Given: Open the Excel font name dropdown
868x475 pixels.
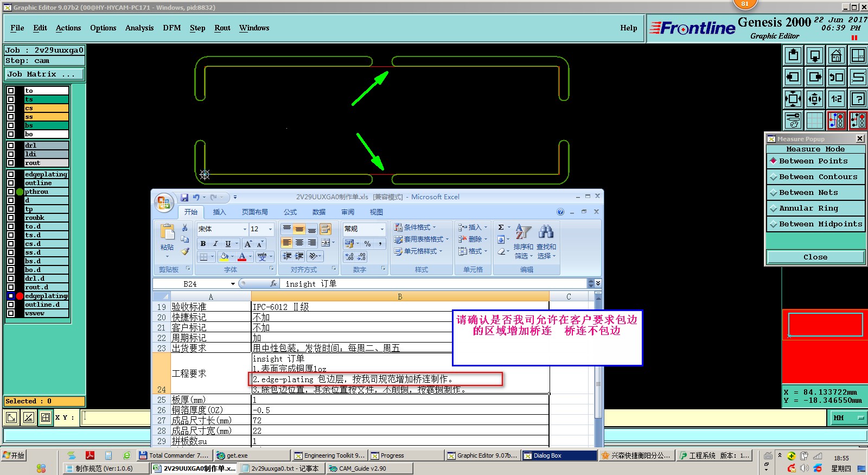Looking at the screenshot, I should [x=245, y=229].
